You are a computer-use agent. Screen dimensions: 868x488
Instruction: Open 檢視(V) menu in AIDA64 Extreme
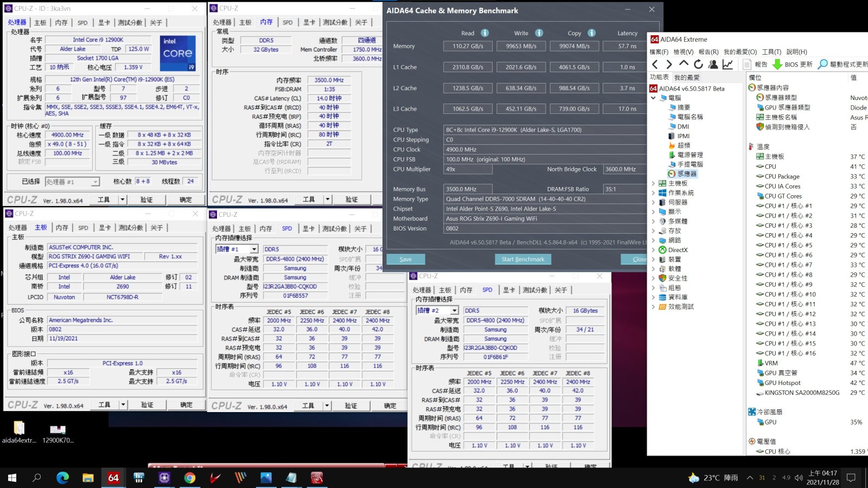click(684, 52)
